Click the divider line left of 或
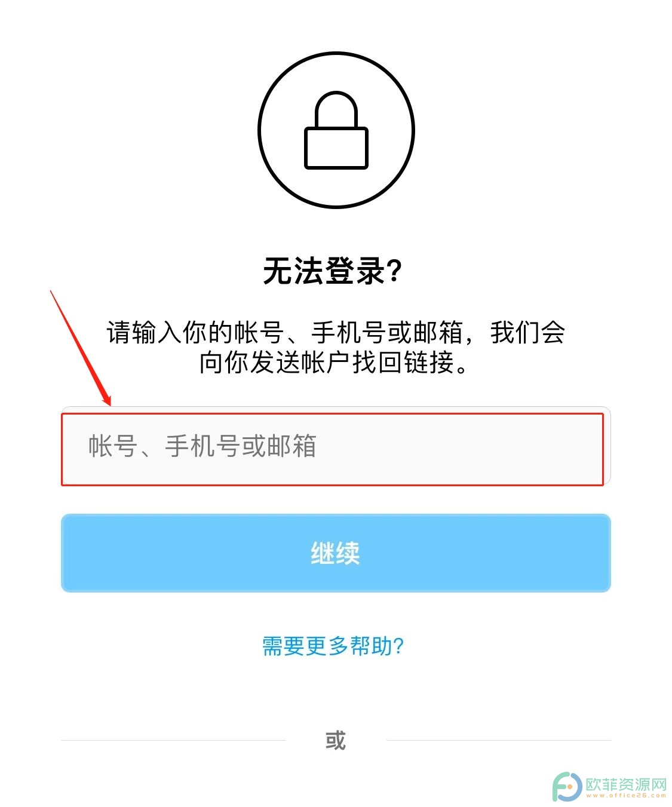This screenshot has width=672, height=807. coord(173,740)
